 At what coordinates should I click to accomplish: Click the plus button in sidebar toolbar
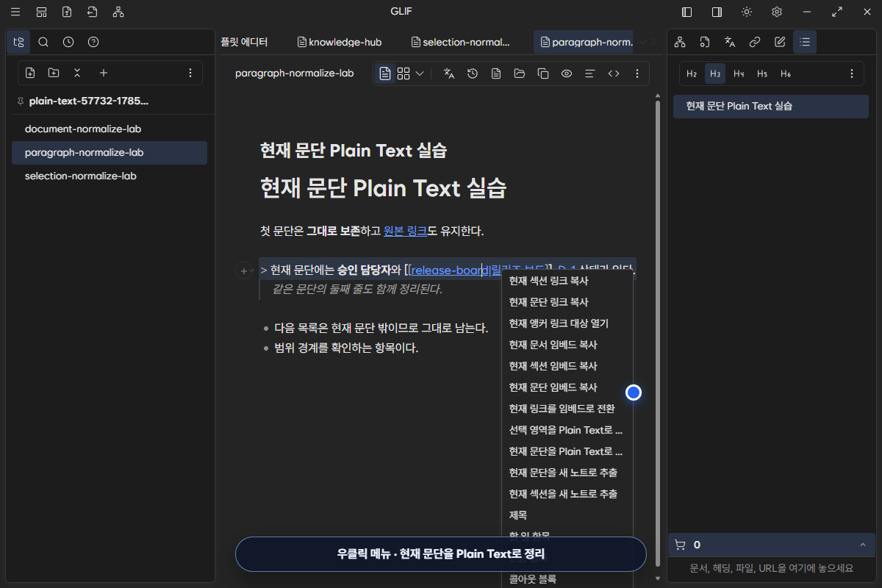(x=104, y=73)
